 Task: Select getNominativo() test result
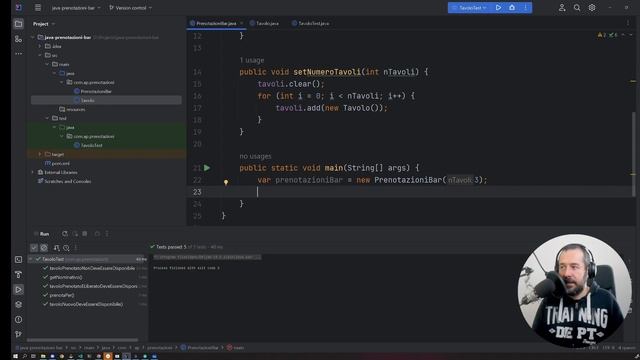tap(66, 277)
